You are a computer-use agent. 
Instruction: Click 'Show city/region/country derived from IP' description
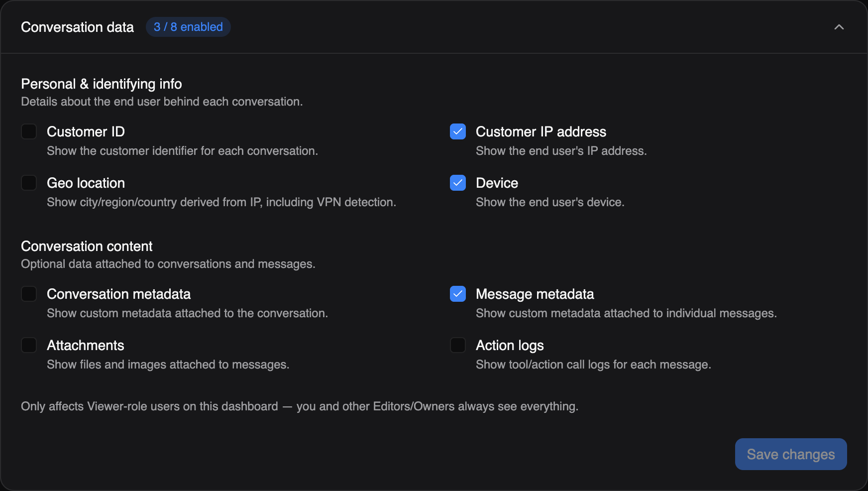(221, 202)
